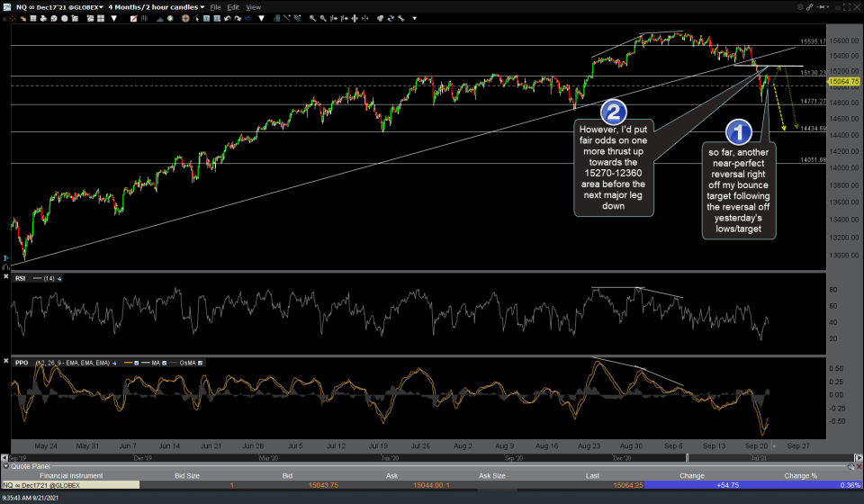The width and height of the screenshot is (864, 504).
Task: Click the Last column header
Action: coord(592,475)
